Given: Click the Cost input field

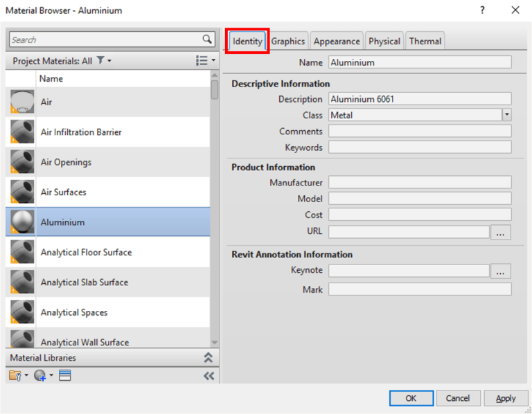Looking at the screenshot, I should click(420, 215).
